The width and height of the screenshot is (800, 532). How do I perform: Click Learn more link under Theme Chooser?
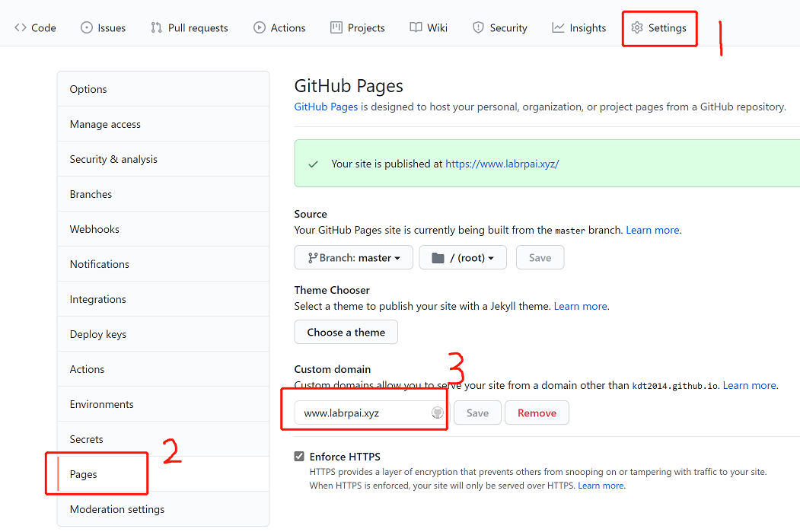tap(581, 306)
